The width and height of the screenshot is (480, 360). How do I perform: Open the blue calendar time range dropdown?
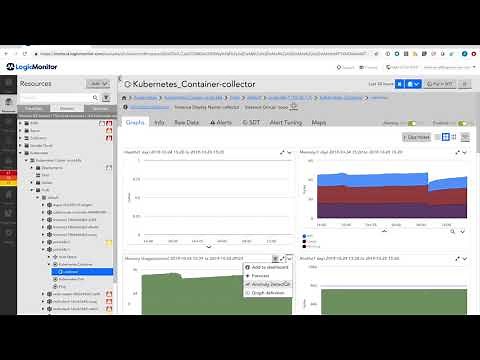pos(413,84)
